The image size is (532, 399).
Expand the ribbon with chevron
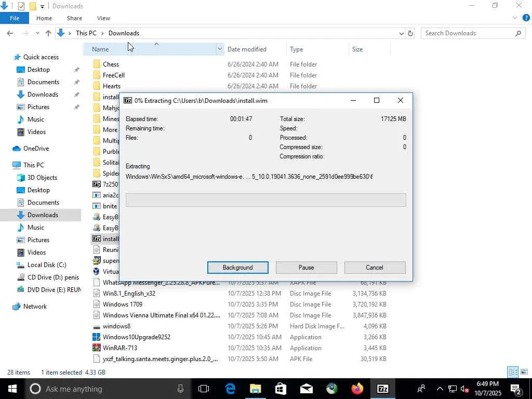coord(515,18)
